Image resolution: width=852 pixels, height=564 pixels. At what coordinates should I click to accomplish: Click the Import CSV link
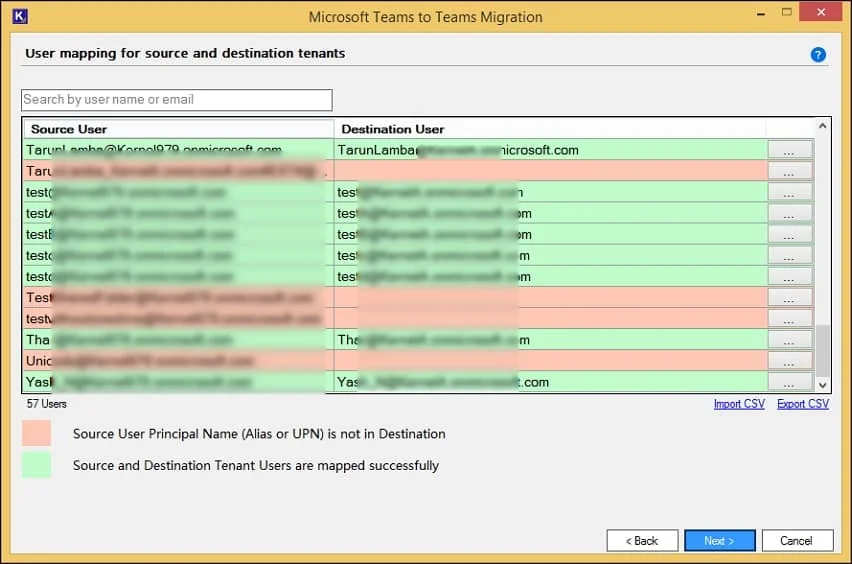739,404
